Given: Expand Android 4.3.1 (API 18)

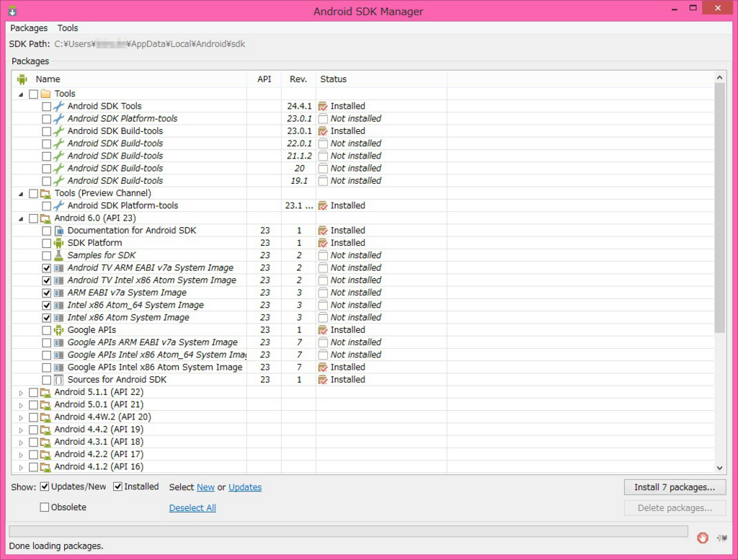Looking at the screenshot, I should point(21,443).
